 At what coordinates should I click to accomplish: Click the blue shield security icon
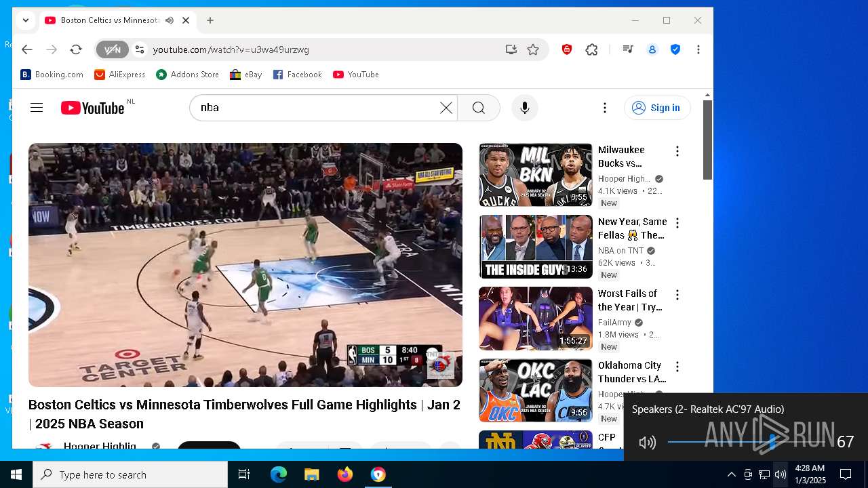point(675,49)
